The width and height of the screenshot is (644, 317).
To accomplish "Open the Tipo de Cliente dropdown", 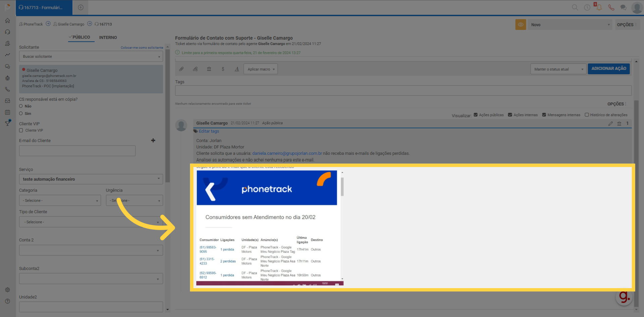I will tap(91, 222).
